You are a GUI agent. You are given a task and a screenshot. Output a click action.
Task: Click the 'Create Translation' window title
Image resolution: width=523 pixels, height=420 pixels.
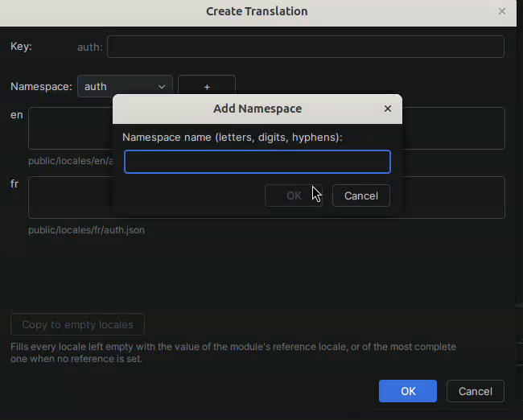[257, 11]
